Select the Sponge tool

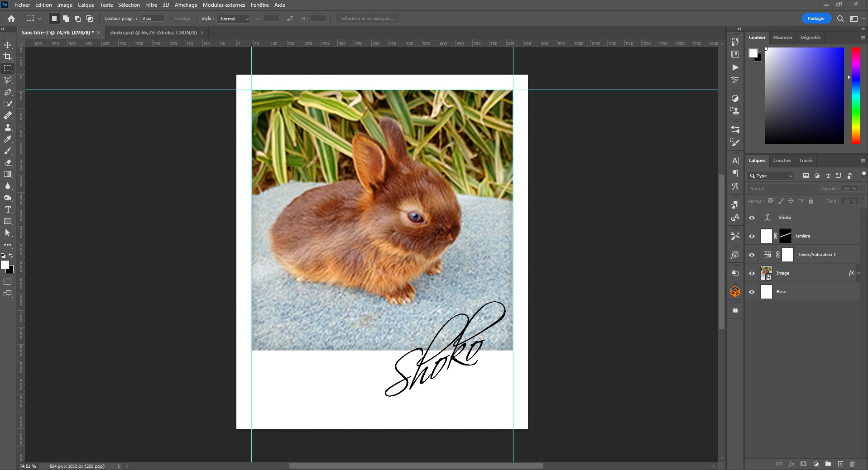(8, 198)
